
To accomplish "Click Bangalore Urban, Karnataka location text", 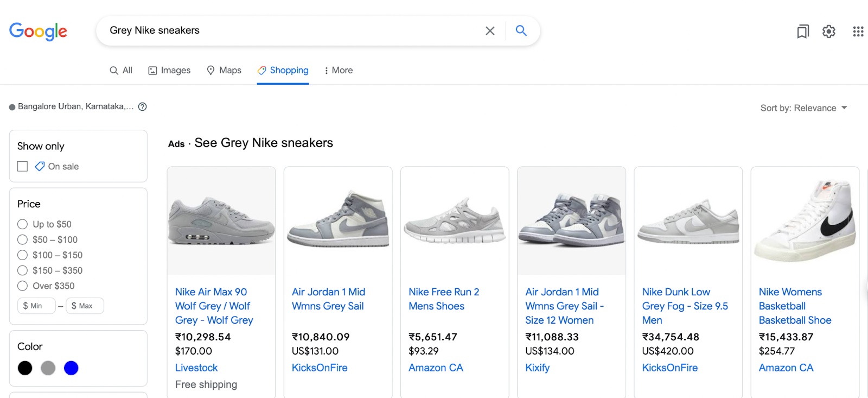I will pyautogui.click(x=76, y=106).
